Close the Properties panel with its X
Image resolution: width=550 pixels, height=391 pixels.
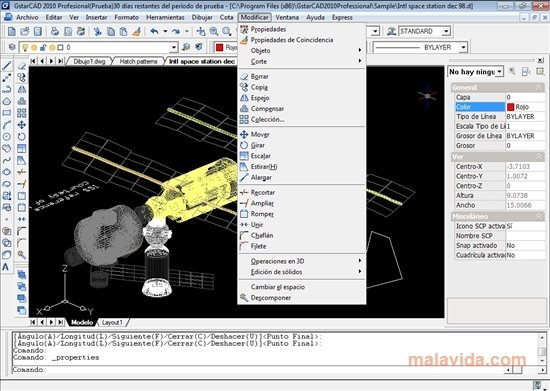point(541,60)
